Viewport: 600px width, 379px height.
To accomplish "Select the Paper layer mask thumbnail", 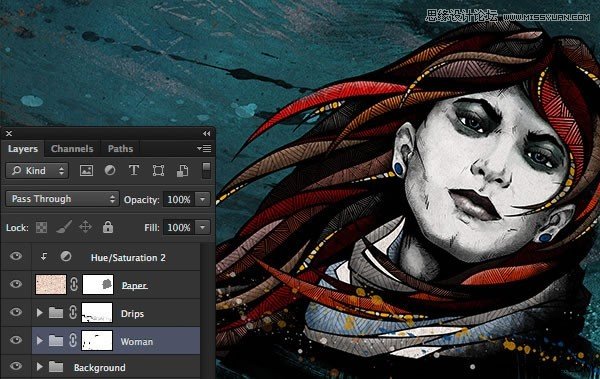I will coord(98,284).
